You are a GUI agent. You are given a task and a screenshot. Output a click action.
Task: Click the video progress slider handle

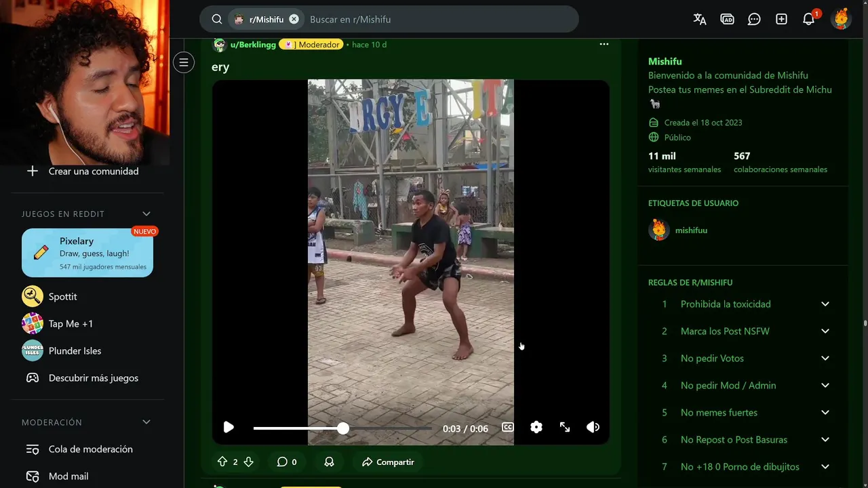tap(343, 428)
